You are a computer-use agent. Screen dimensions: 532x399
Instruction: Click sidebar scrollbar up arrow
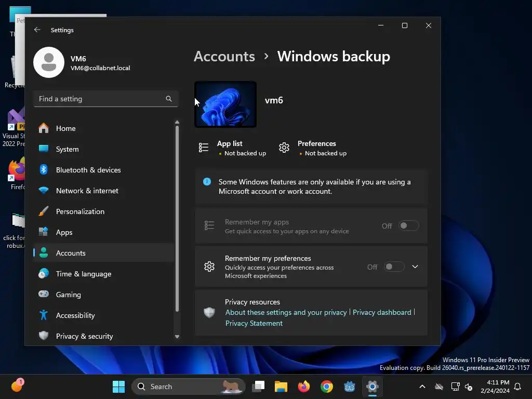(177, 122)
